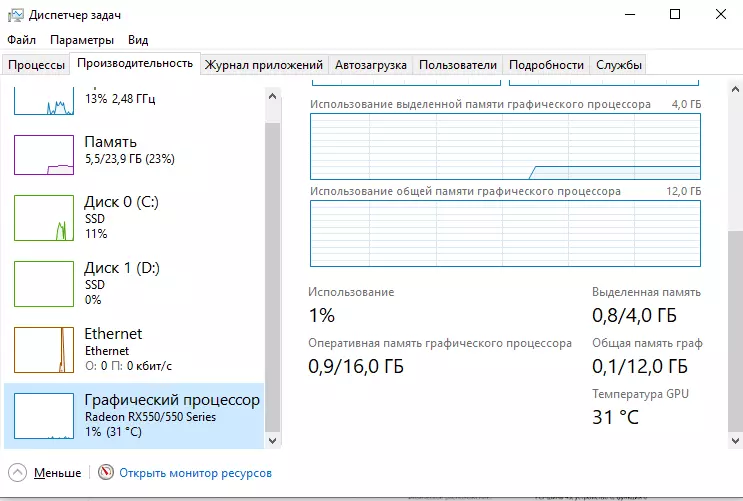Click the Resource Monitor icon

point(106,473)
